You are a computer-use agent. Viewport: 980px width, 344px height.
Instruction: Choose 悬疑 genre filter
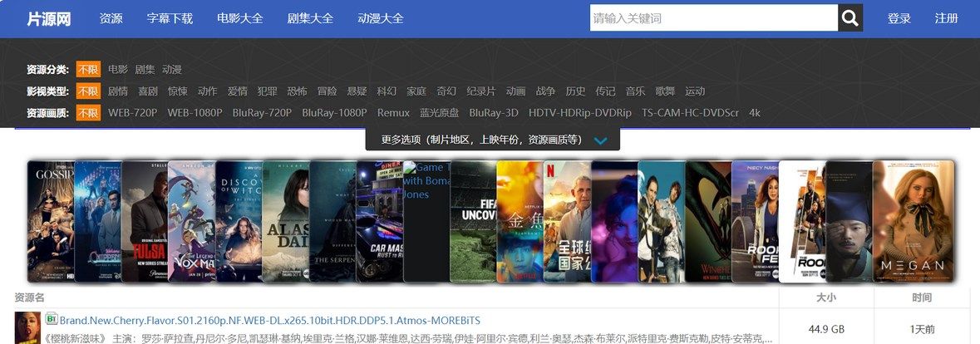[x=357, y=91]
